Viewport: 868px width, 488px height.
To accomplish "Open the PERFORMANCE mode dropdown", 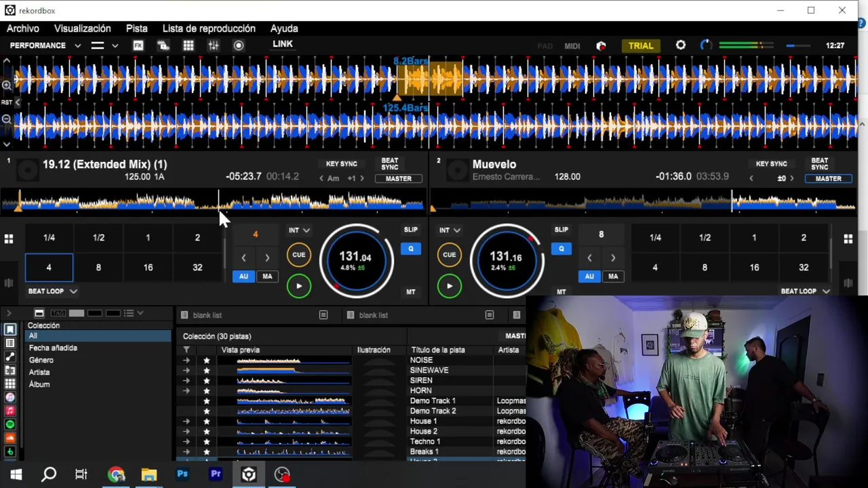I will pos(45,45).
